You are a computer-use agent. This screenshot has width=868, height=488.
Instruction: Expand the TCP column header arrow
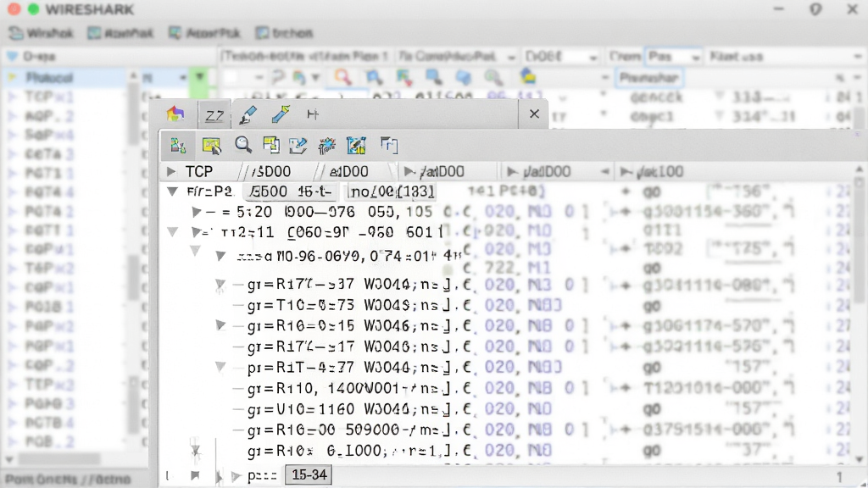[171, 171]
